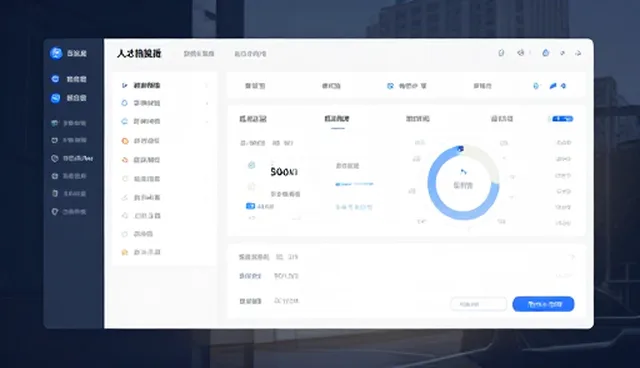Select the shield-icon entry ending the dark sidebar

69,212
